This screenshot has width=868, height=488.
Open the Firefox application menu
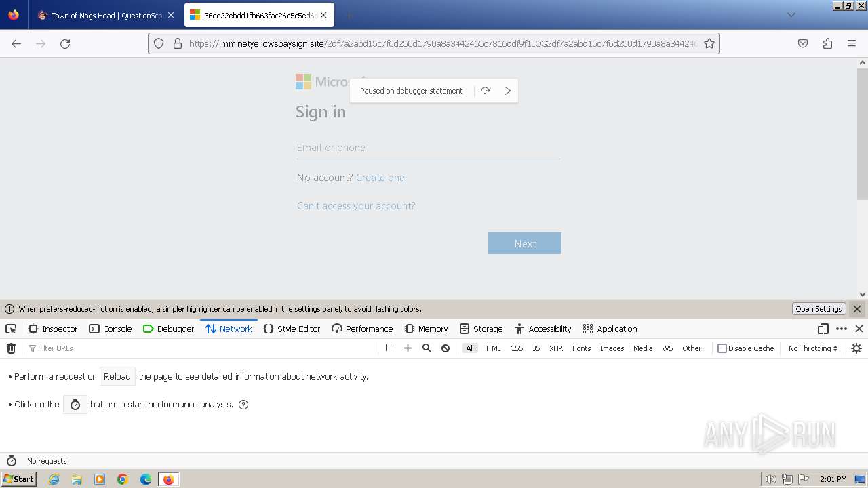[x=852, y=43]
